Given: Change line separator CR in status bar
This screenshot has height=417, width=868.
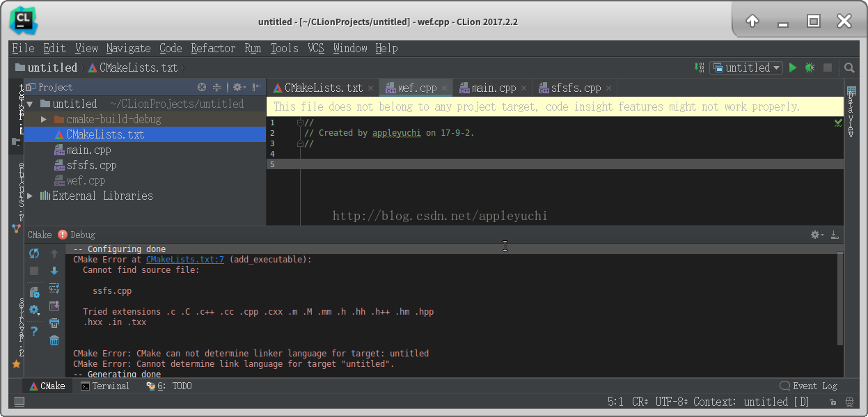Looking at the screenshot, I should [x=640, y=402].
